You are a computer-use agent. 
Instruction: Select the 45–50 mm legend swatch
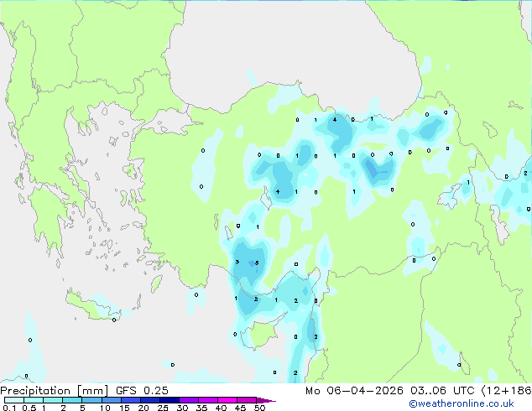pos(247,400)
